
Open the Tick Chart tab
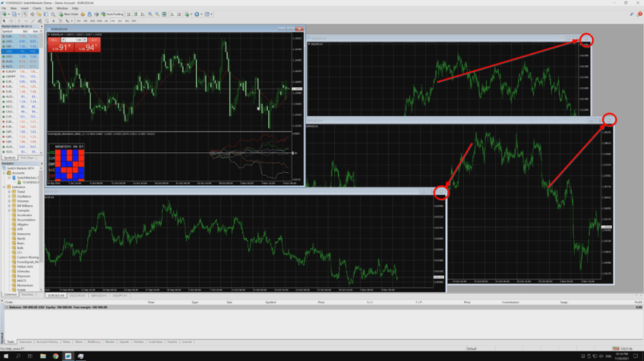click(x=27, y=157)
